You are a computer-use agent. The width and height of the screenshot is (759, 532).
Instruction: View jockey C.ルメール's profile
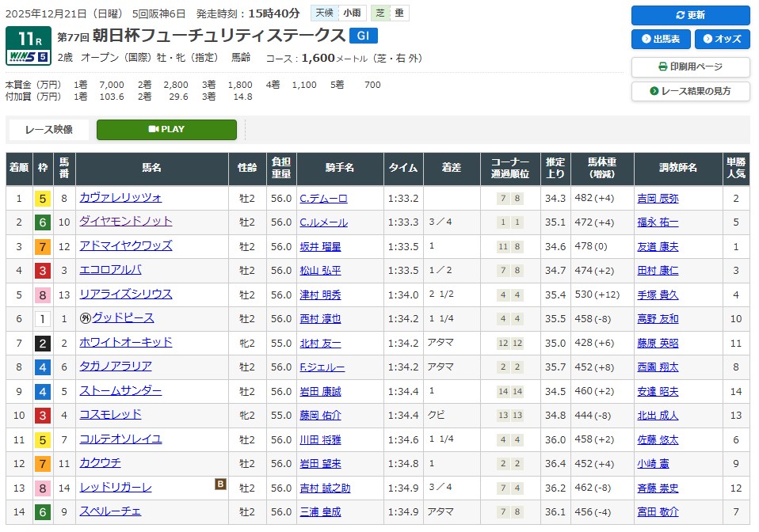(323, 222)
